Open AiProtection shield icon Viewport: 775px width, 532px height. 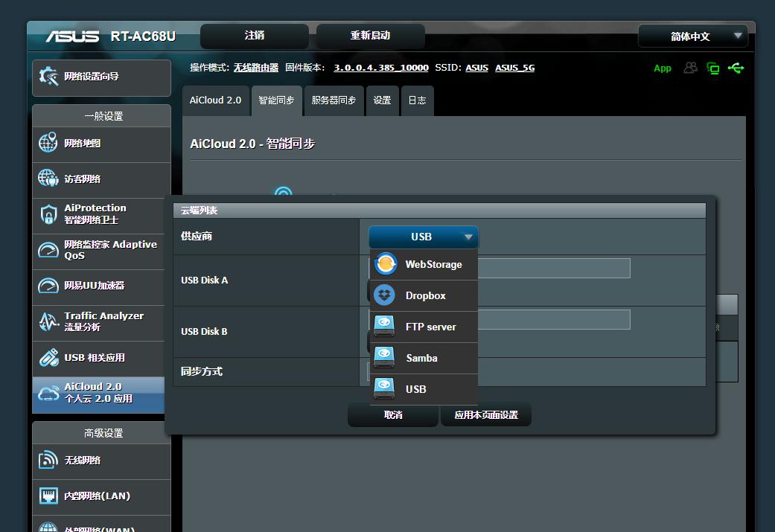pos(48,214)
